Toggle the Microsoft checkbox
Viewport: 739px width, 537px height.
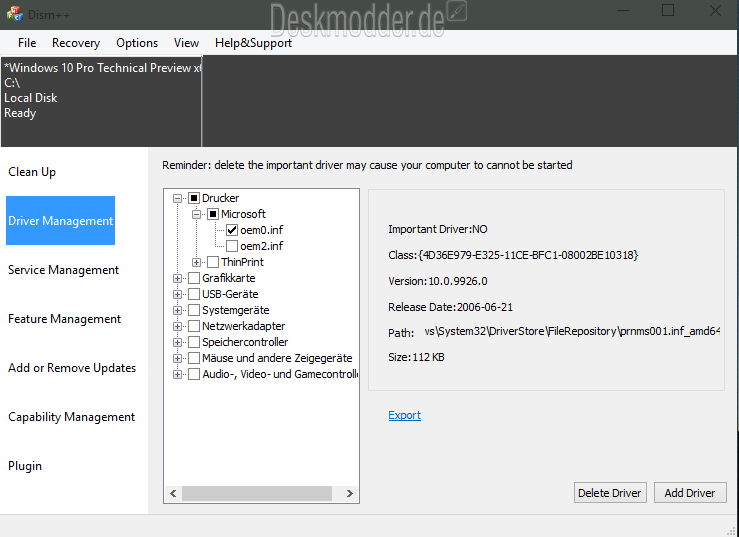213,214
